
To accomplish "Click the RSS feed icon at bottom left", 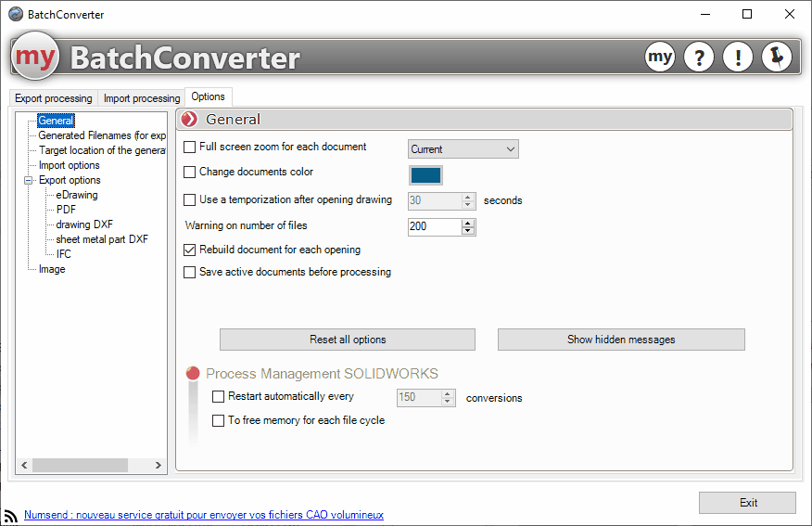I will tap(11, 516).
